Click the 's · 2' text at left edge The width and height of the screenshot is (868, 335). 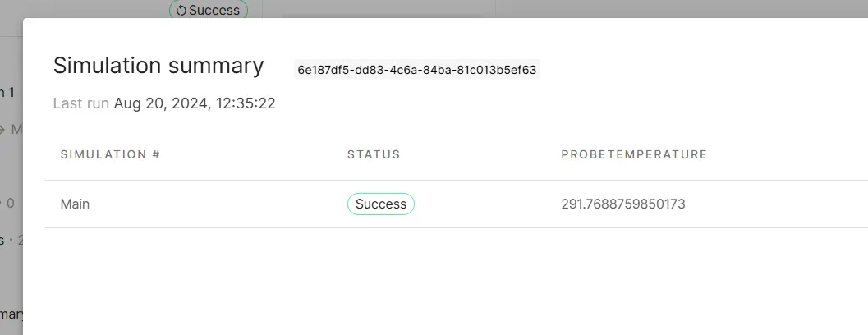(11, 241)
